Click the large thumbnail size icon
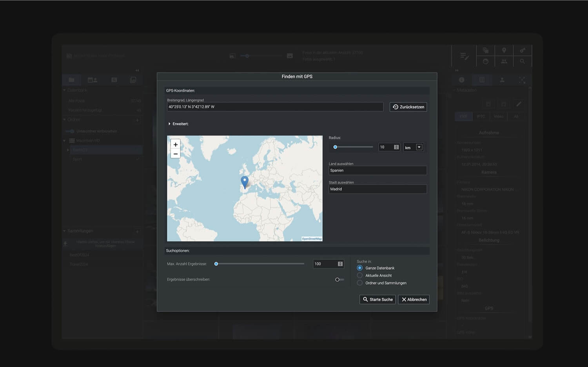588x367 pixels. [x=290, y=56]
